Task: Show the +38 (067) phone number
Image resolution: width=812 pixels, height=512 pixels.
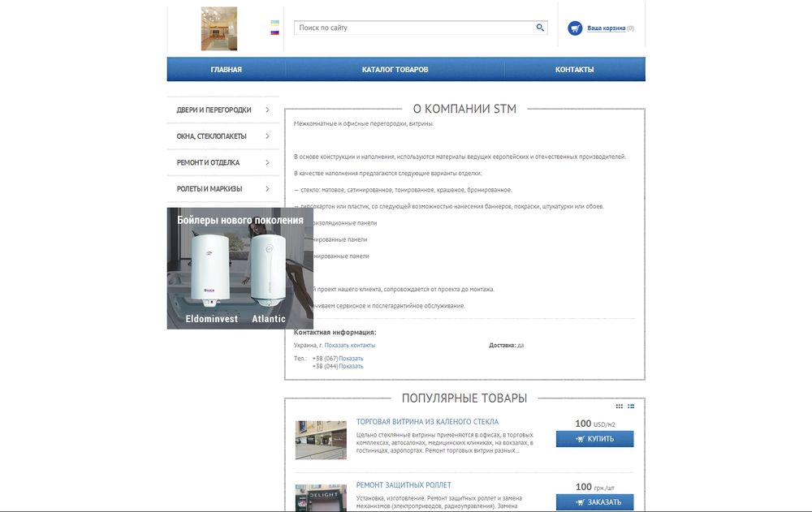Action: click(351, 359)
